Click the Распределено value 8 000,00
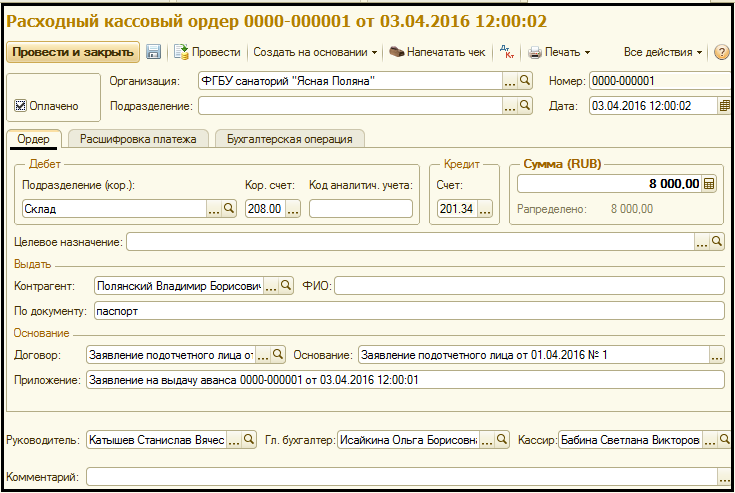Viewport: 735px width, 493px height. click(631, 209)
